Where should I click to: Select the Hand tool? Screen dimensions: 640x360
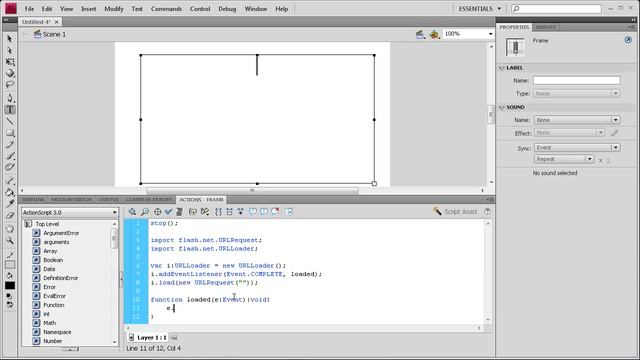[10, 229]
